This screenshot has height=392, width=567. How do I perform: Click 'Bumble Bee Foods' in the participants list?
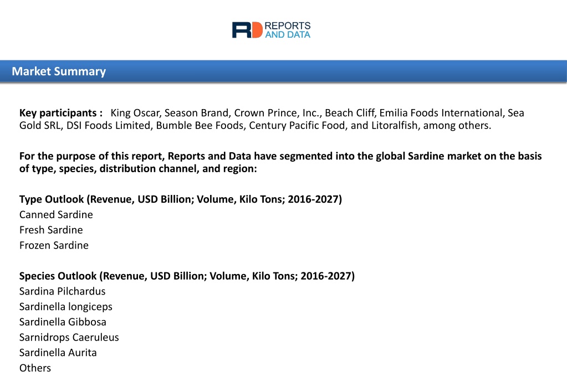200,126
